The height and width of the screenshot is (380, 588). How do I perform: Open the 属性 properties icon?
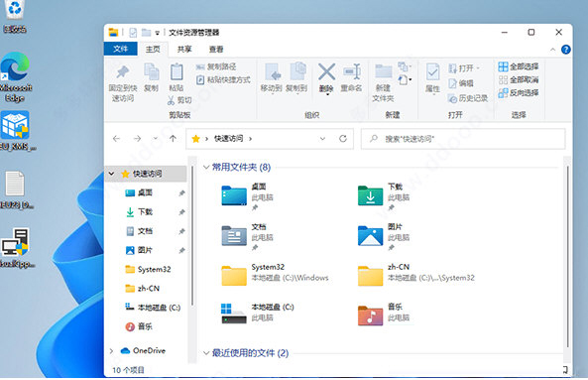click(x=432, y=78)
